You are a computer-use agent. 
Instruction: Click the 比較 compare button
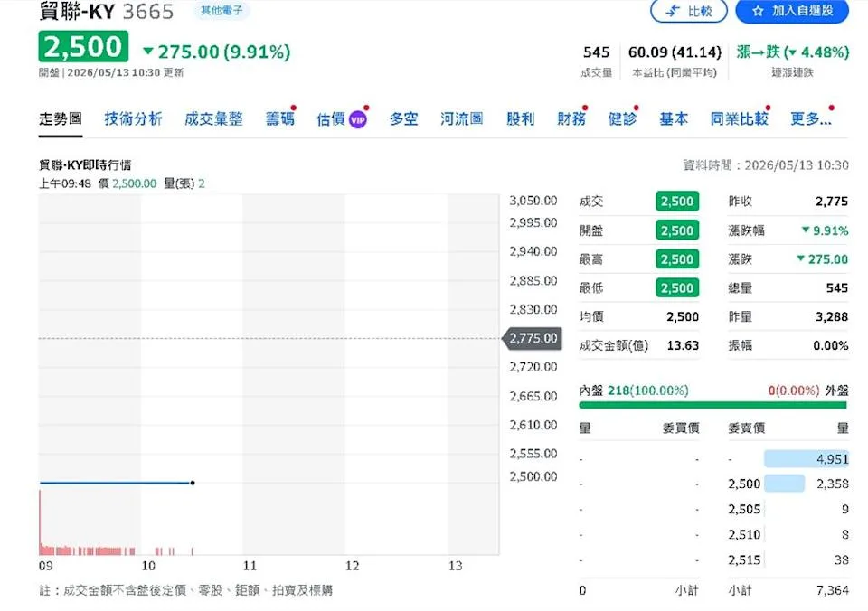[x=689, y=11]
